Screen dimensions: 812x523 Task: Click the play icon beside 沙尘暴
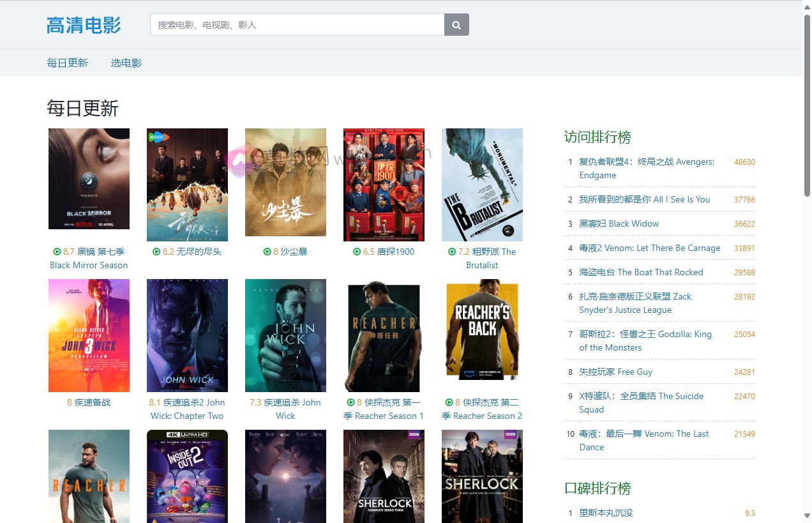click(x=267, y=252)
